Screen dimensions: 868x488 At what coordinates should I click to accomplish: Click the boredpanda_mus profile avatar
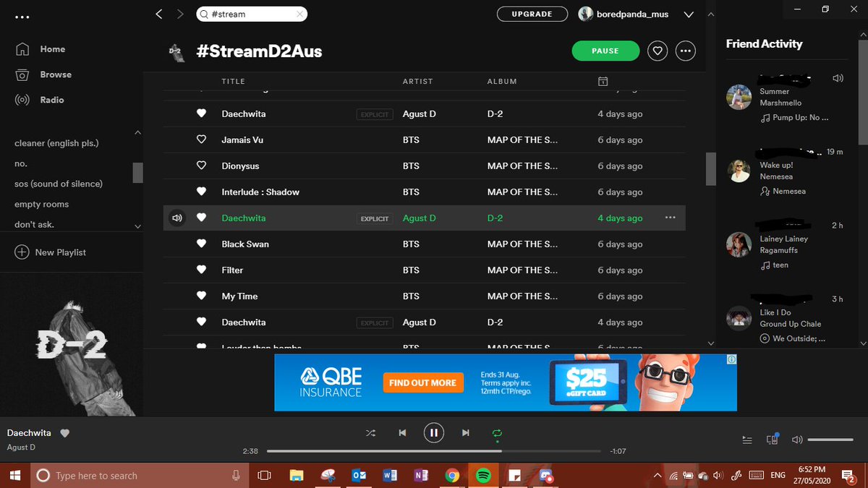point(584,14)
